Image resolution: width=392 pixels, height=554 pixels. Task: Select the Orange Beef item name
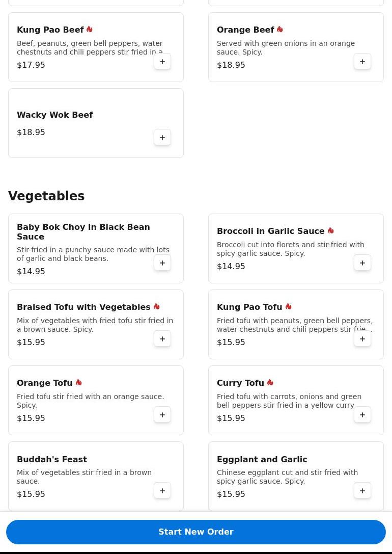245,30
